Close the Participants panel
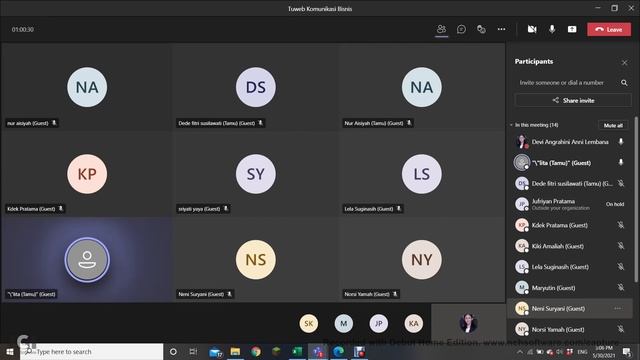Image resolution: width=640 pixels, height=360 pixels. [624, 62]
